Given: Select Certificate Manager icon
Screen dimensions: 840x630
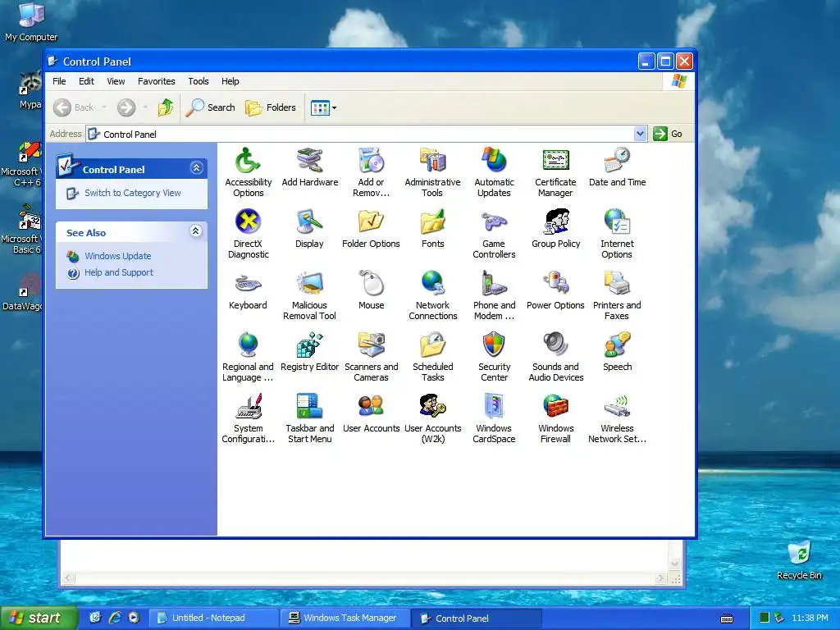Looking at the screenshot, I should tap(555, 171).
